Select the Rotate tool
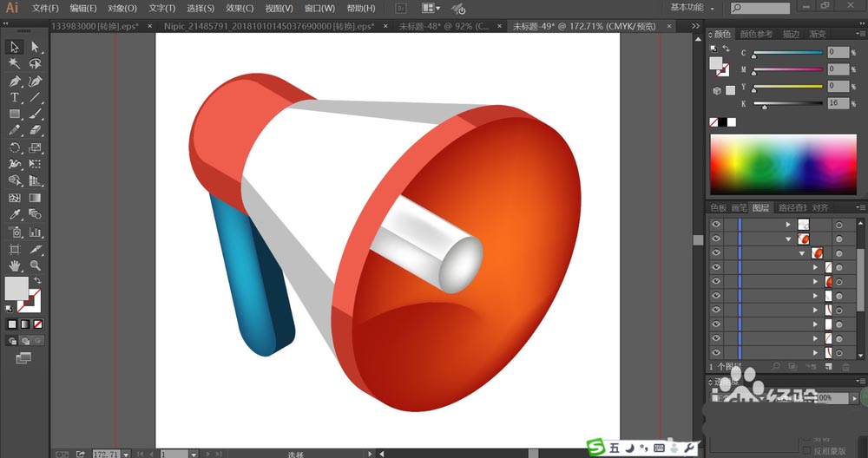 click(x=15, y=147)
